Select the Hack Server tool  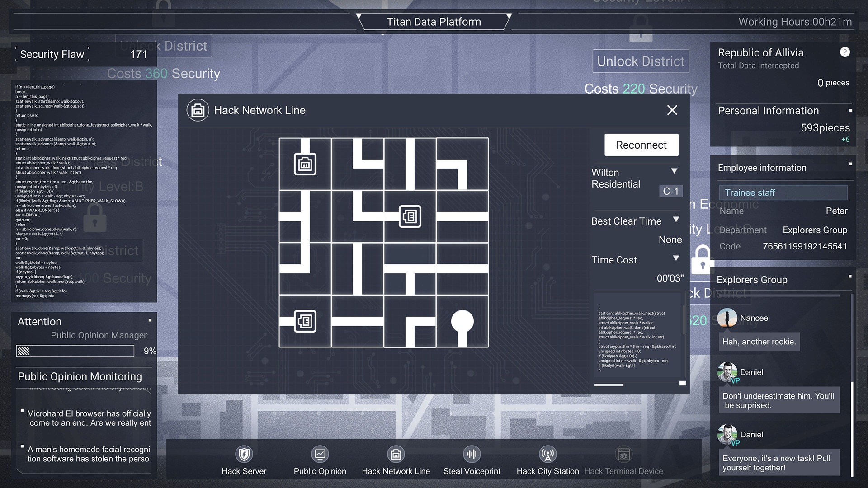(244, 455)
